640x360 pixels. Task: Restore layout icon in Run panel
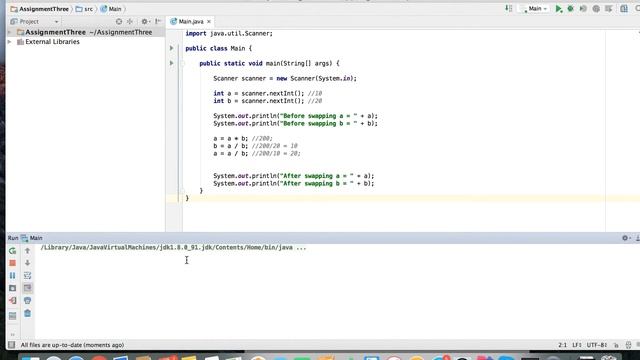coord(13,316)
